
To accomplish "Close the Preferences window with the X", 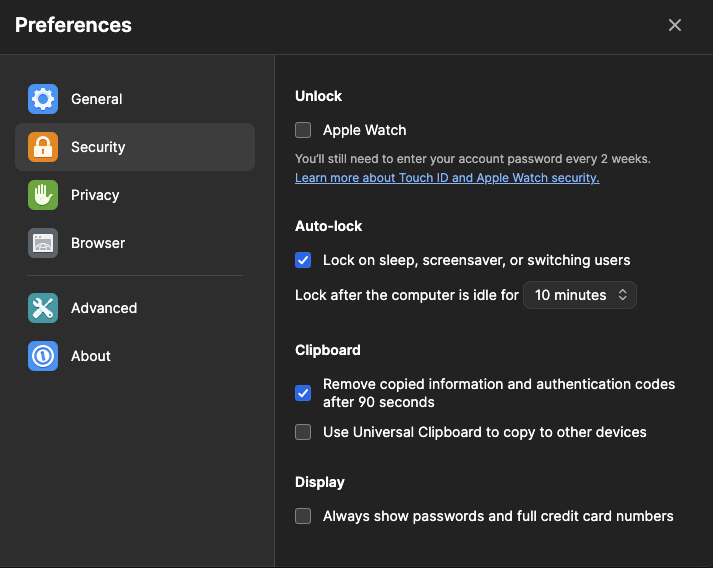I will pos(675,25).
